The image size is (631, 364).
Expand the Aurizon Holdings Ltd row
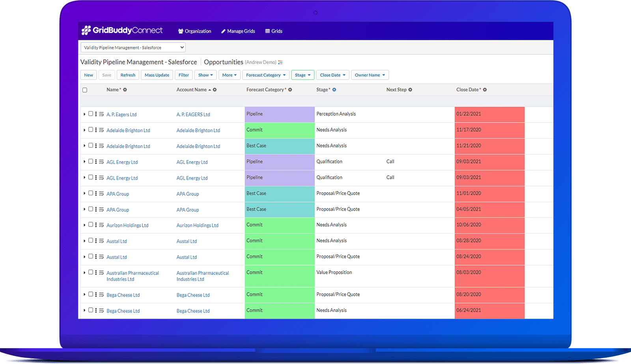84,225
